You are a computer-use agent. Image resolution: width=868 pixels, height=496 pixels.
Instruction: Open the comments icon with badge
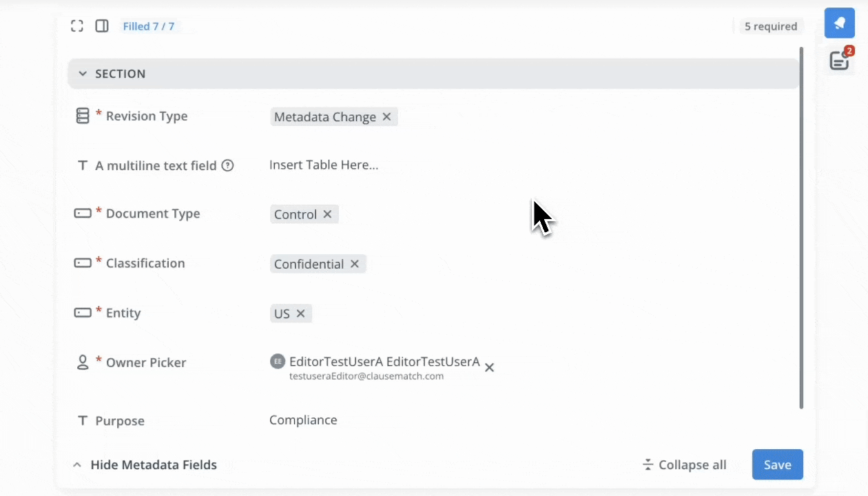839,61
